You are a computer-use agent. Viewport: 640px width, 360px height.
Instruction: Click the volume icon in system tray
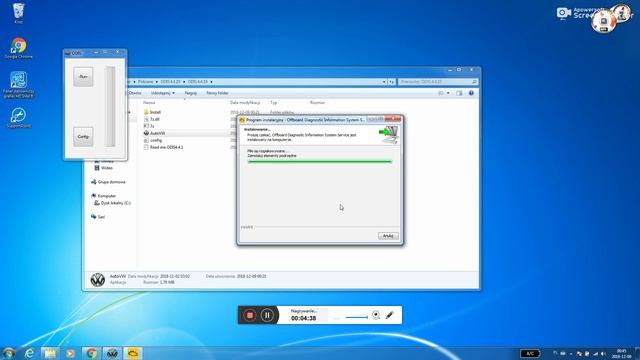tap(603, 353)
